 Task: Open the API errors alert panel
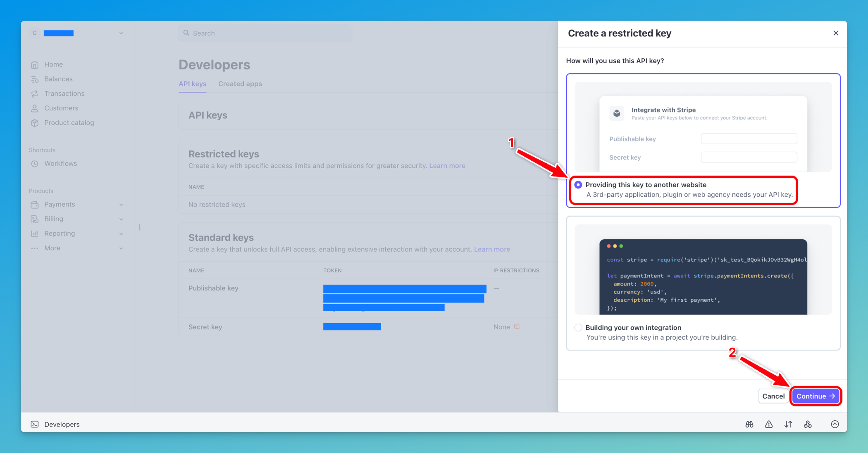pyautogui.click(x=768, y=424)
